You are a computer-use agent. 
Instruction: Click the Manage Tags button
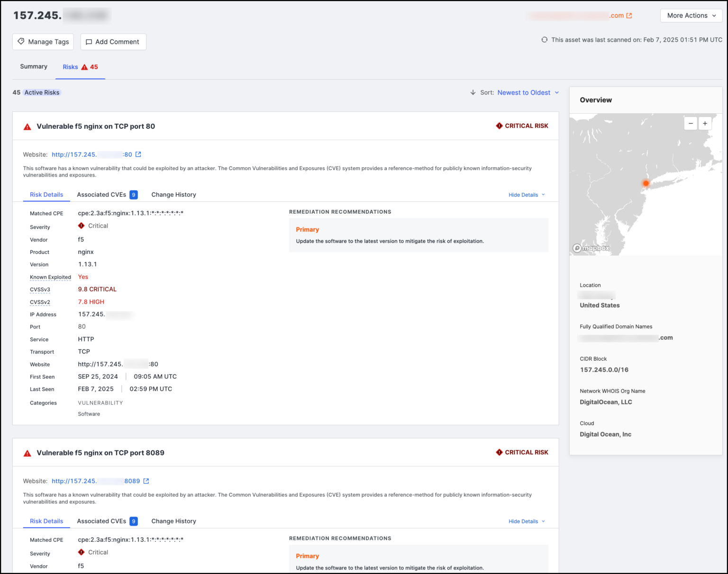(43, 42)
